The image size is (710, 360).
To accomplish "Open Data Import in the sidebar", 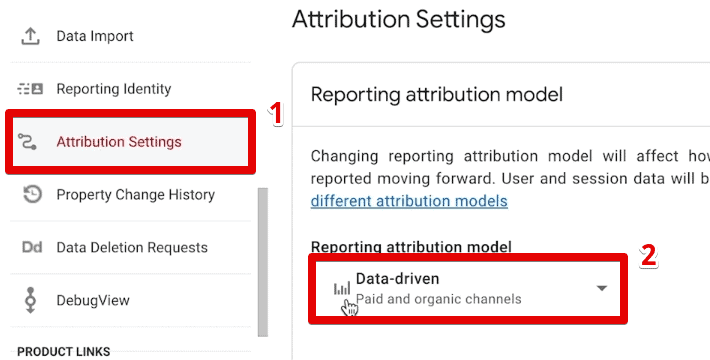I will coord(130,36).
